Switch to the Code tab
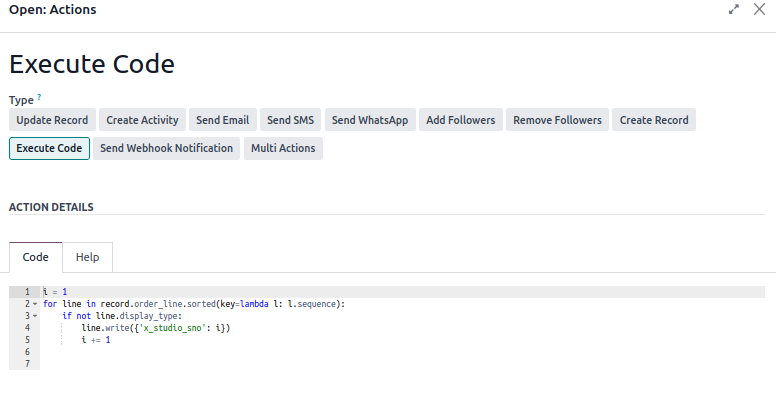This screenshot has height=395, width=776. click(x=36, y=257)
